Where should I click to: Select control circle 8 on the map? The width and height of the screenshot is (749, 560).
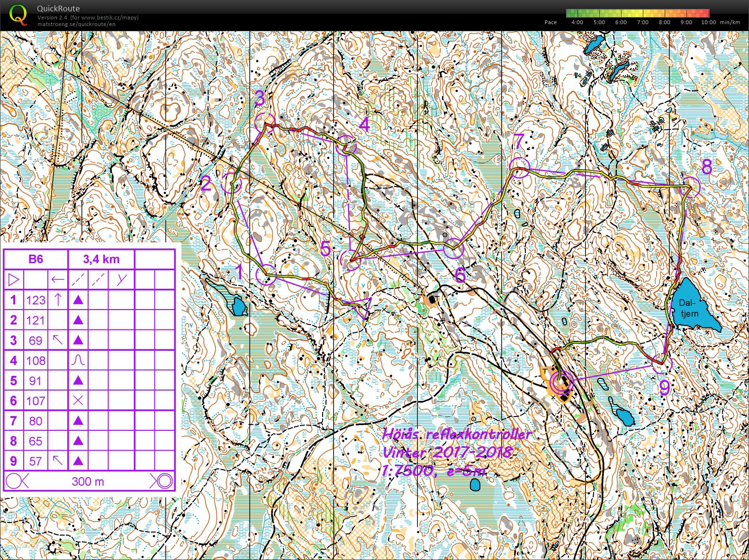pos(690,186)
